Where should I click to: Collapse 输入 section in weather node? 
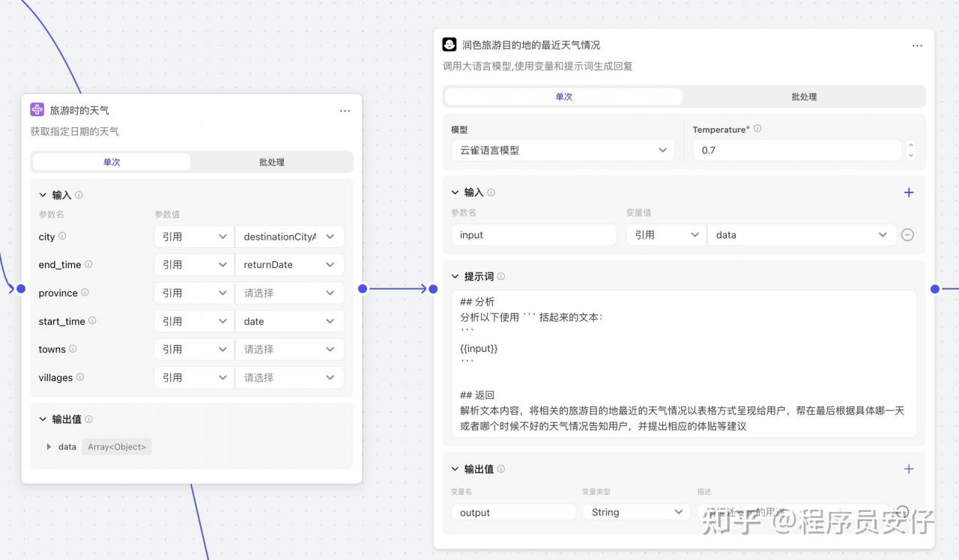43,195
